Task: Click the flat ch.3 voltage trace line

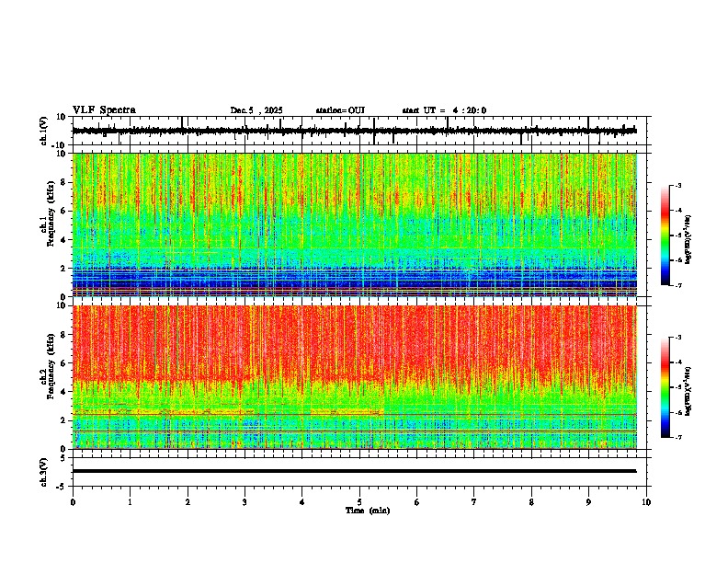Action: coord(355,471)
